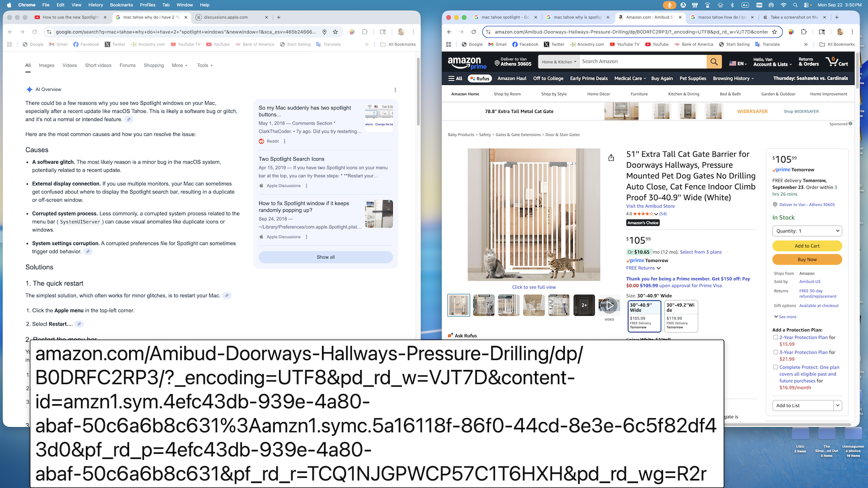Open the Google Tools dropdown

205,65
